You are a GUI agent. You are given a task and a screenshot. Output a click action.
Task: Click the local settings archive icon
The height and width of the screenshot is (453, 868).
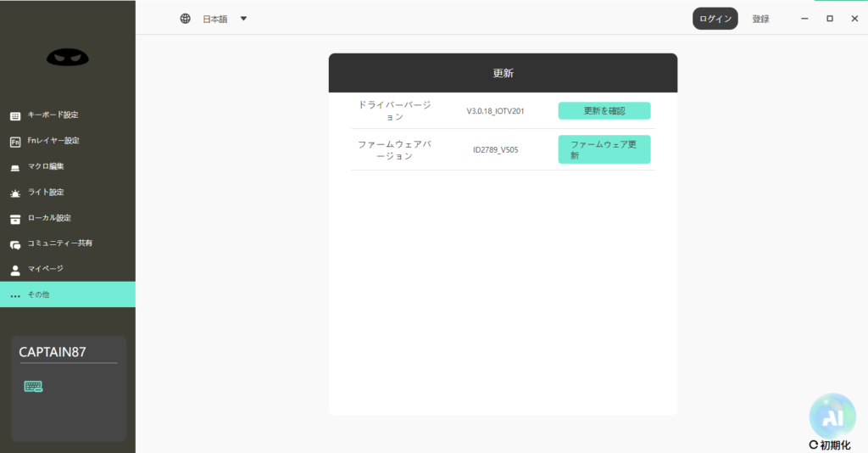pos(15,219)
